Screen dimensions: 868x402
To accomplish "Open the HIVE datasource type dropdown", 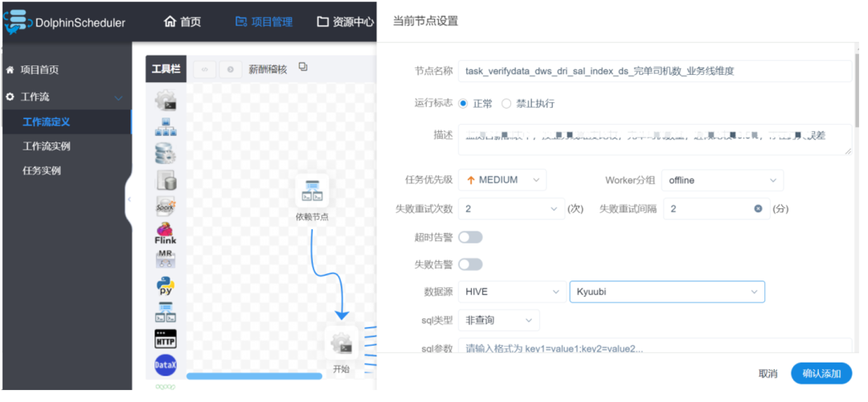I will [512, 292].
